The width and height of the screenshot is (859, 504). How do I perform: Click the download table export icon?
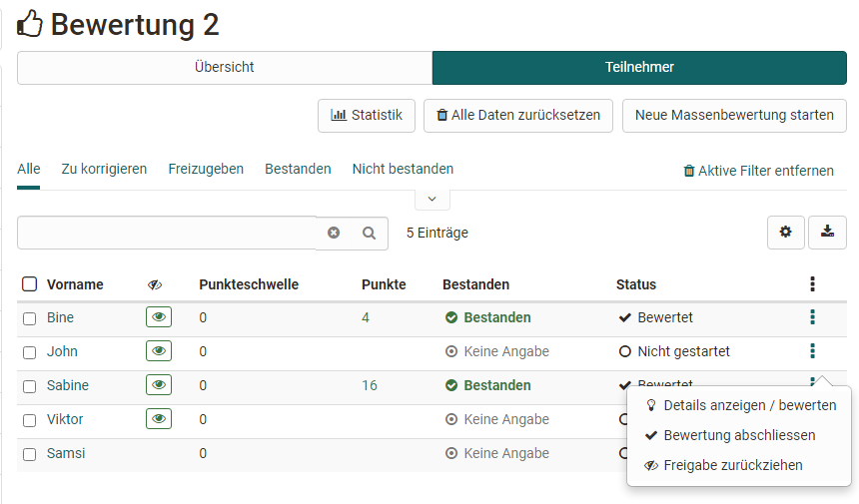tap(827, 233)
